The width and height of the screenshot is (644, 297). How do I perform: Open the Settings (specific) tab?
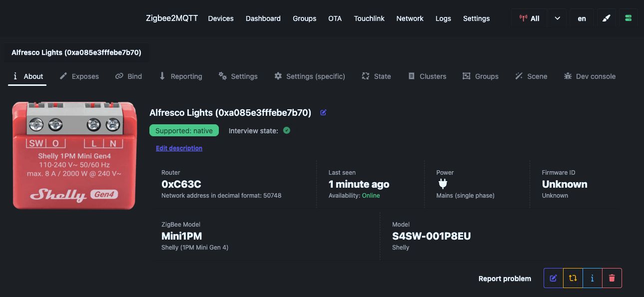tap(310, 76)
